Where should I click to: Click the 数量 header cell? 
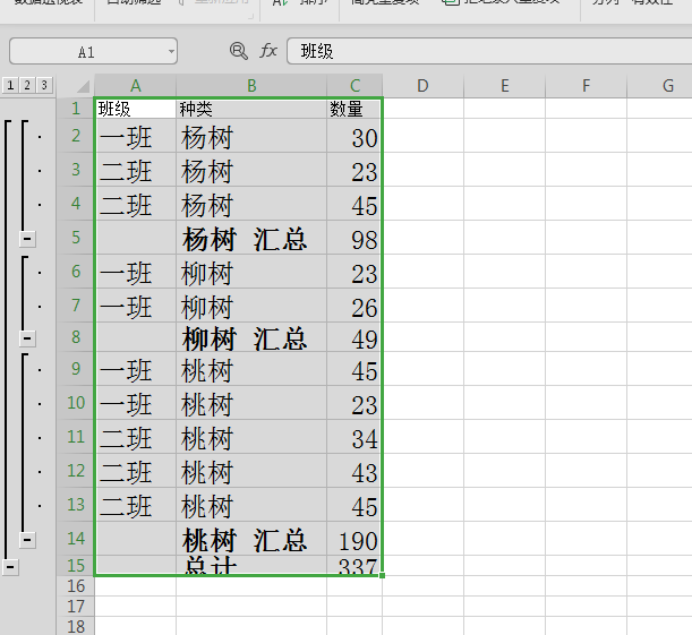(354, 109)
